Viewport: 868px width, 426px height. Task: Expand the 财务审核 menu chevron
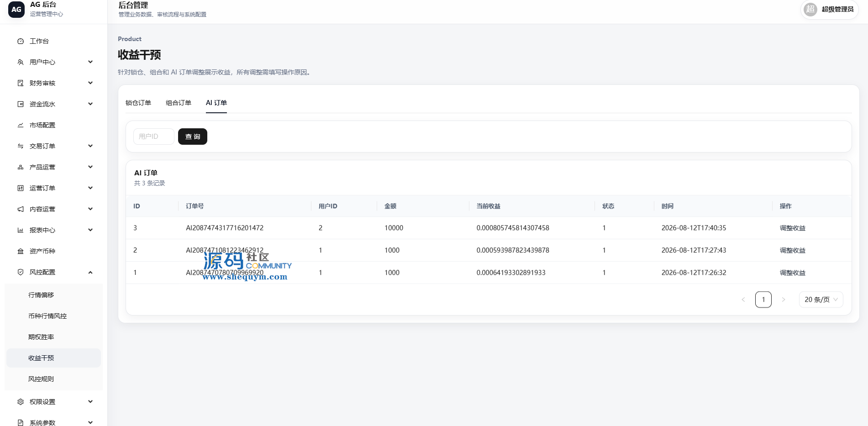pyautogui.click(x=90, y=83)
